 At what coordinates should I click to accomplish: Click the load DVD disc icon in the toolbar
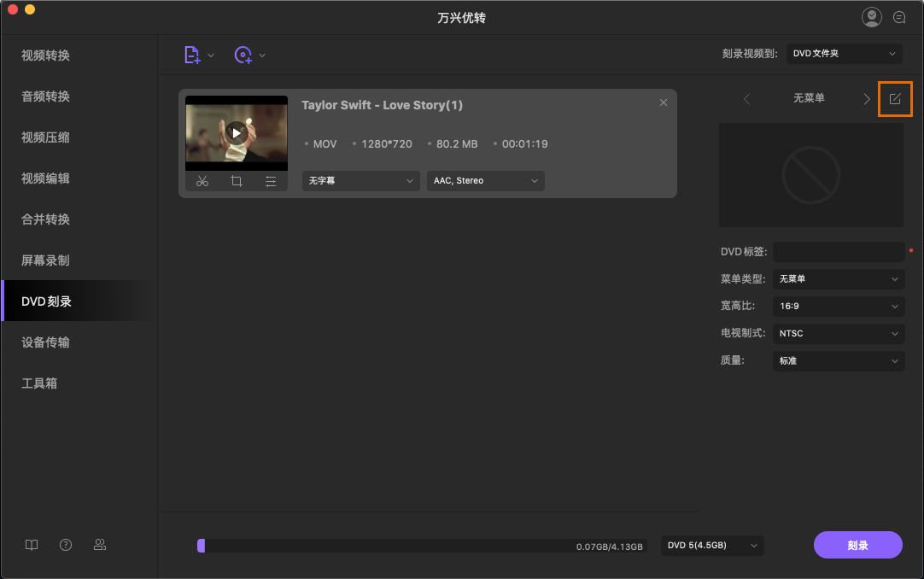tap(243, 54)
